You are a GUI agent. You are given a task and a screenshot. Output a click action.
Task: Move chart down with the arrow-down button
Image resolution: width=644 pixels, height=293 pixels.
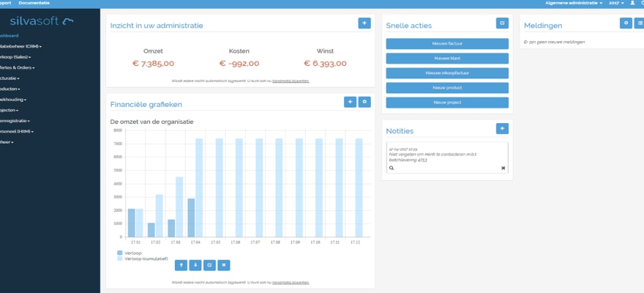195,264
